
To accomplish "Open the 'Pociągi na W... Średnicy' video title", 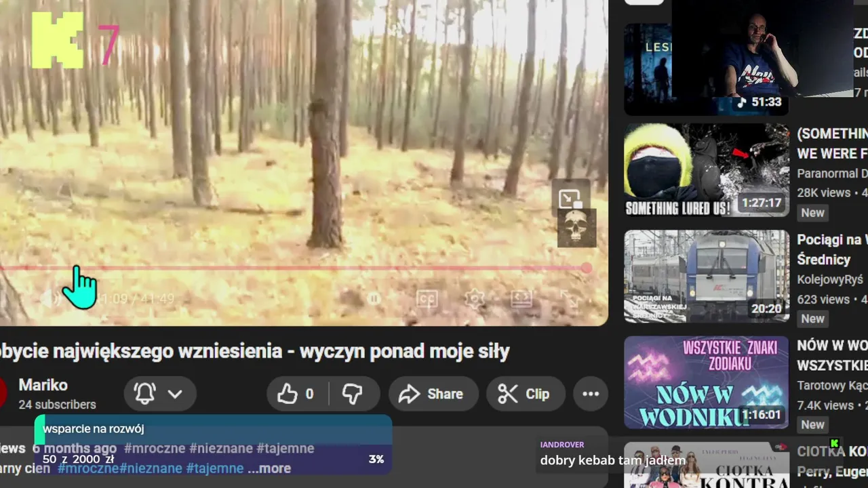I will point(832,249).
